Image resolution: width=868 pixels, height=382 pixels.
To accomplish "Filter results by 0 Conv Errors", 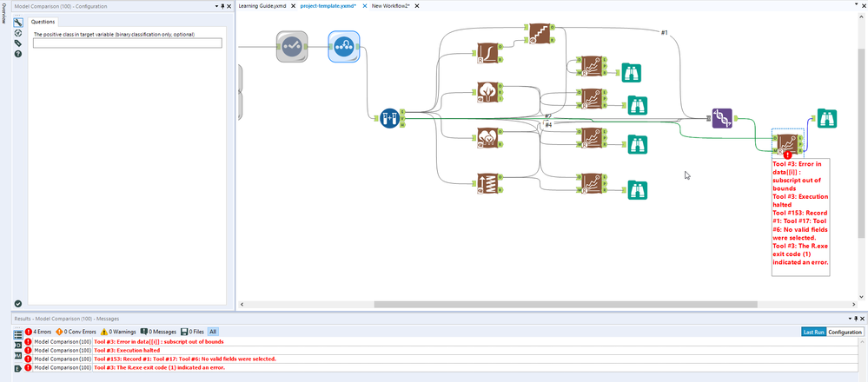I will point(76,332).
